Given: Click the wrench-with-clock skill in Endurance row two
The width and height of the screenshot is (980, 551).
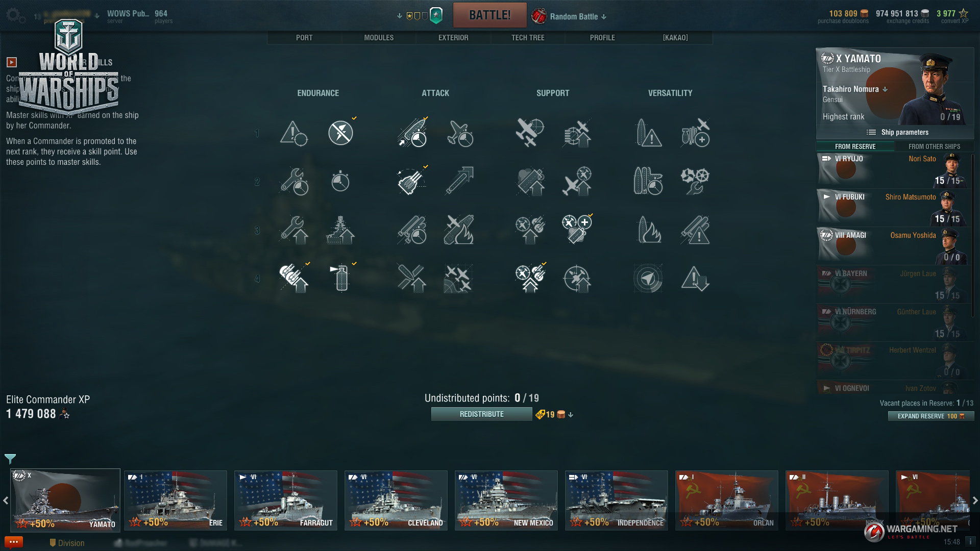Looking at the screenshot, I should coord(295,181).
